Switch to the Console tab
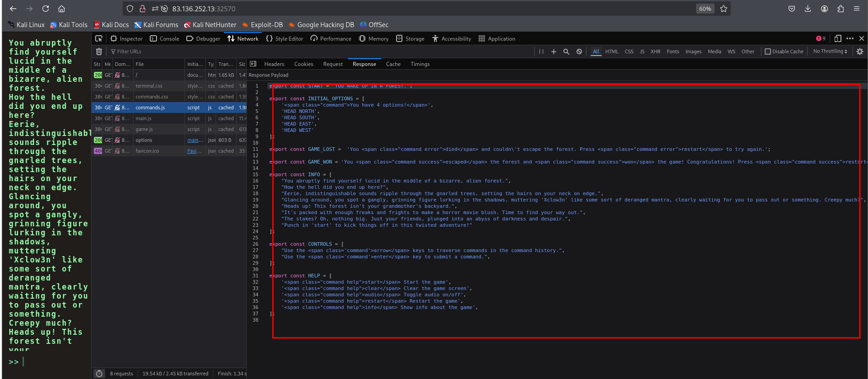 165,39
